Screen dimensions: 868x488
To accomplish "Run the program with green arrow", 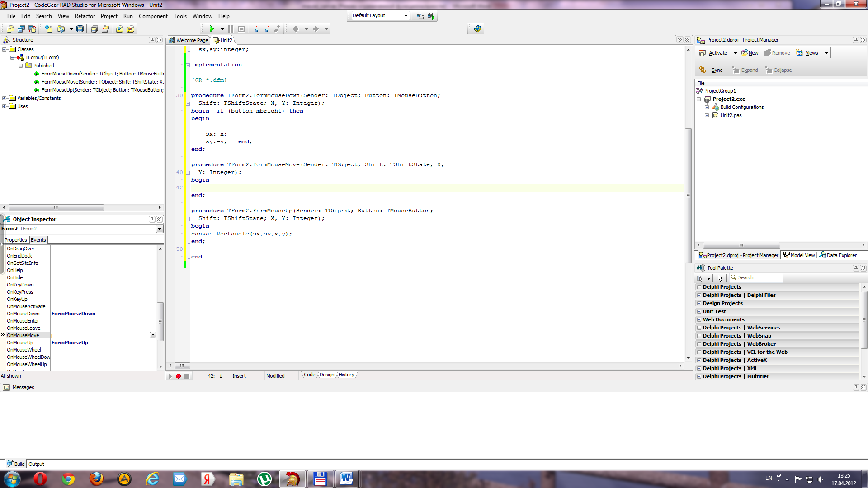I will [211, 29].
